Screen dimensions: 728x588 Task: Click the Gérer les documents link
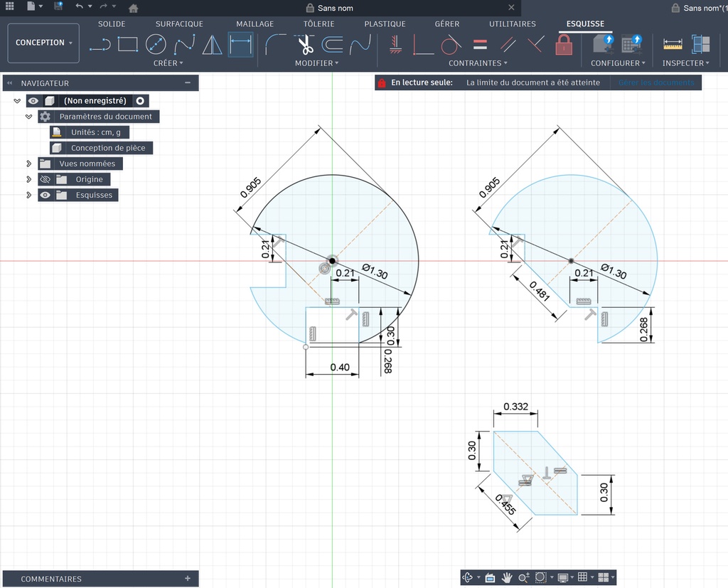click(655, 82)
